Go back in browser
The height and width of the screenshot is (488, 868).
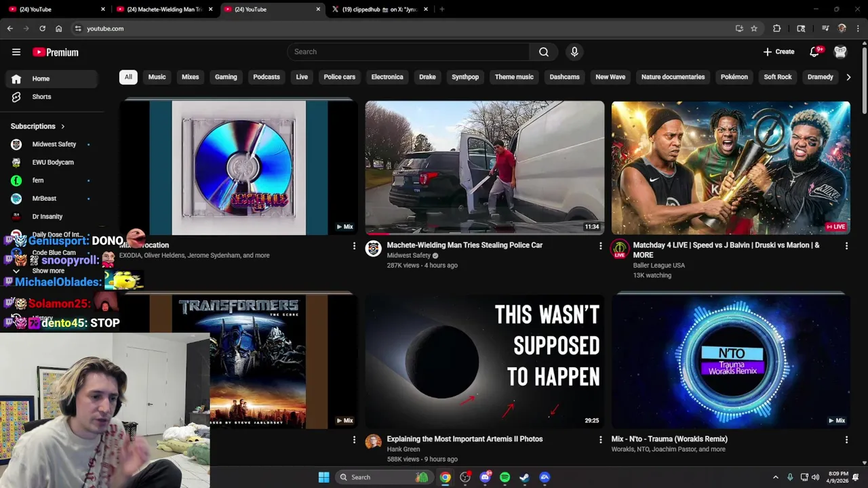tap(10, 28)
